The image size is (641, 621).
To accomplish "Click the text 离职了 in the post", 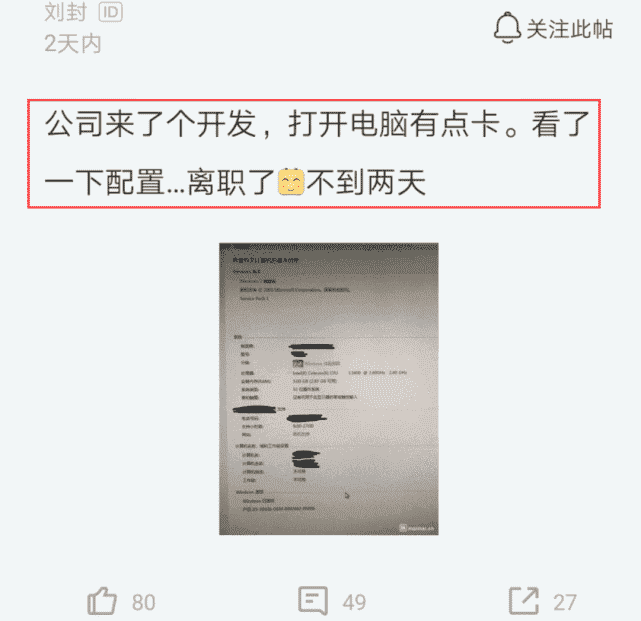I will (x=231, y=182).
